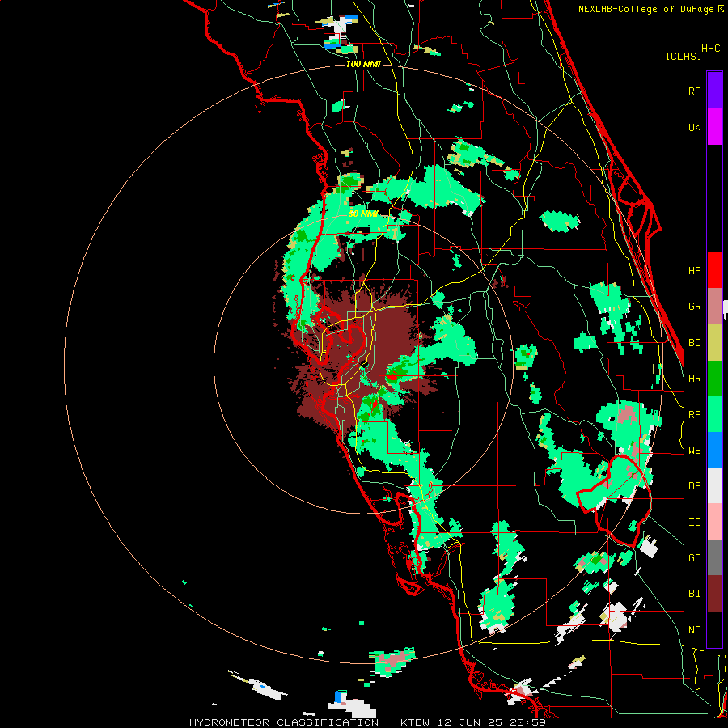The image size is (728, 728).
Task: Pick the dark green HR legend swatch
Action: click(714, 379)
